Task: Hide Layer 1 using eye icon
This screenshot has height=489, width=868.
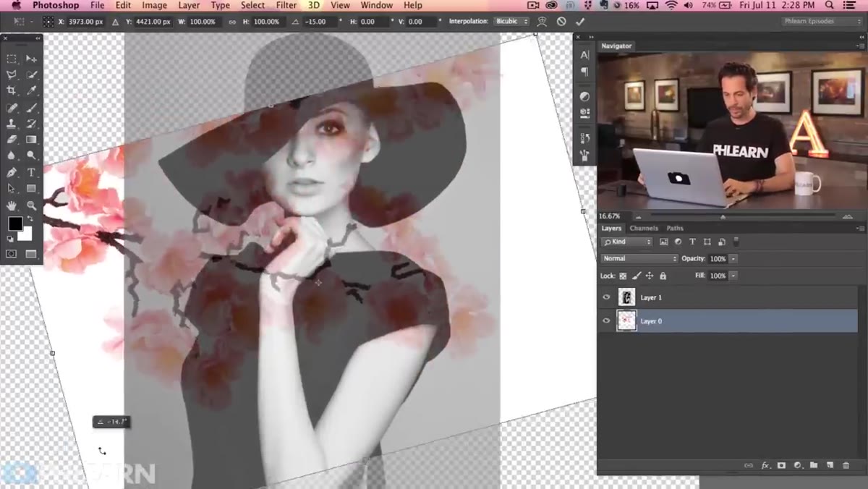Action: (x=606, y=297)
